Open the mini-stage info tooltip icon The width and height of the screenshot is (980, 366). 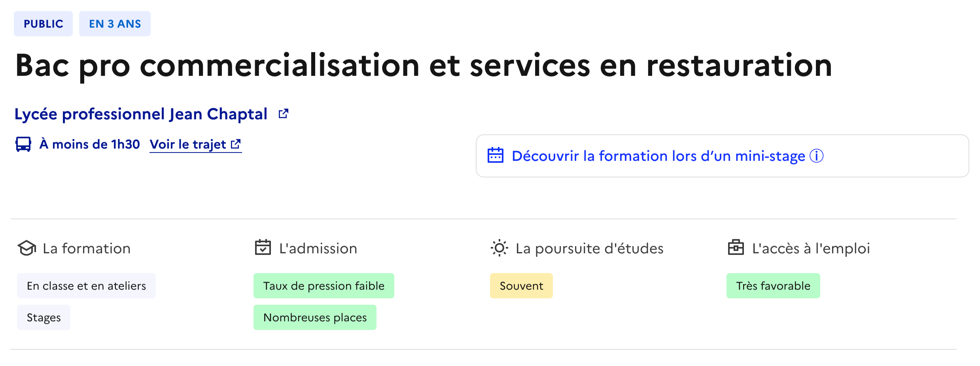pos(817,157)
